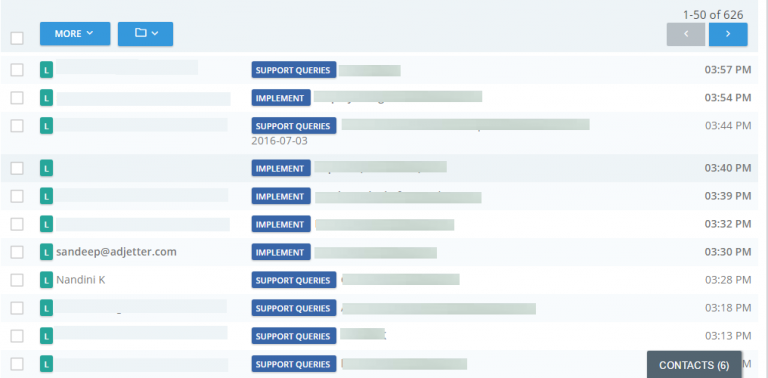Click the L icon on the 03:44 PM email
This screenshot has width=768, height=378.
click(46, 126)
